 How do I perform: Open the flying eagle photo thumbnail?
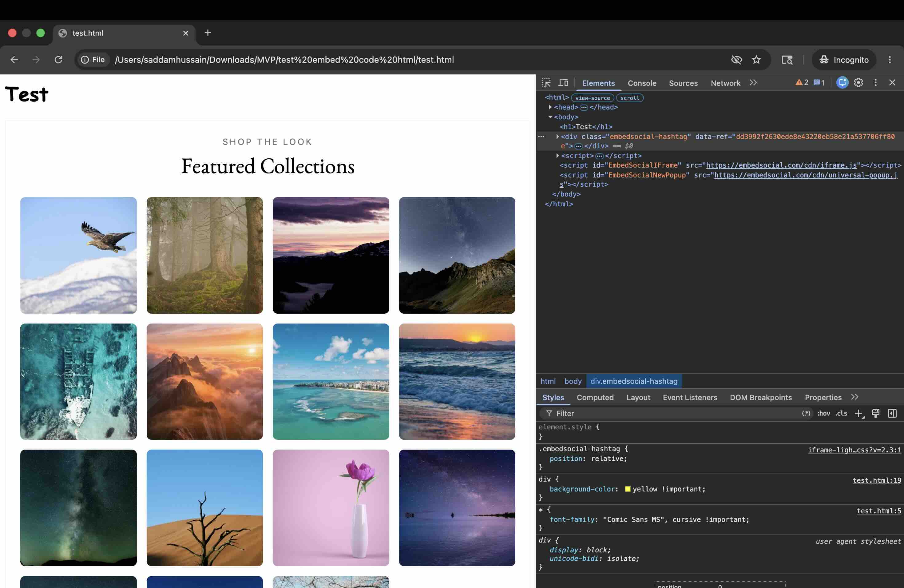pos(78,255)
